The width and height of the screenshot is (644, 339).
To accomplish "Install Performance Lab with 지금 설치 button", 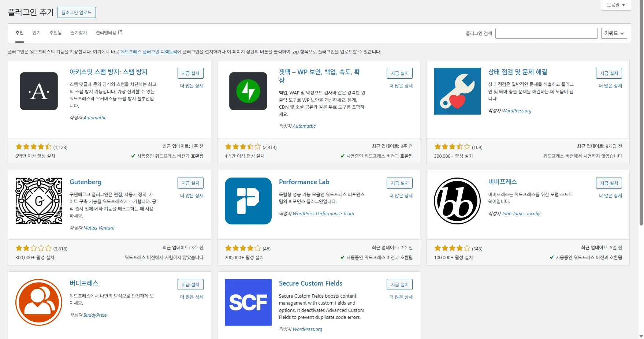I will click(399, 183).
